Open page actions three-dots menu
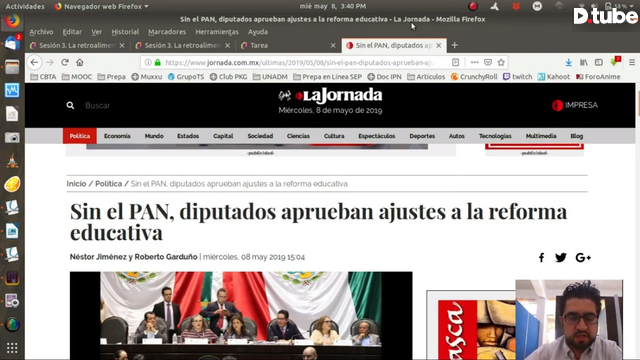The width and height of the screenshot is (640, 360). point(474,62)
